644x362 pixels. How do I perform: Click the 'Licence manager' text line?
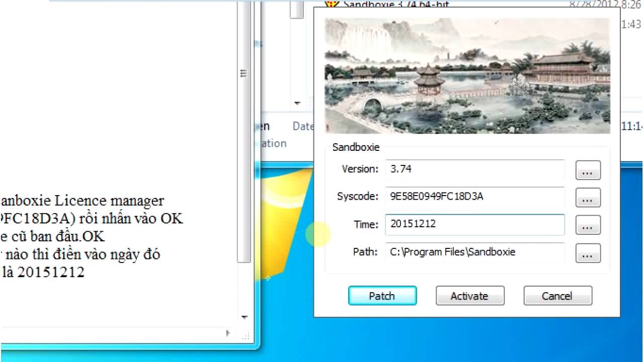[x=82, y=201]
